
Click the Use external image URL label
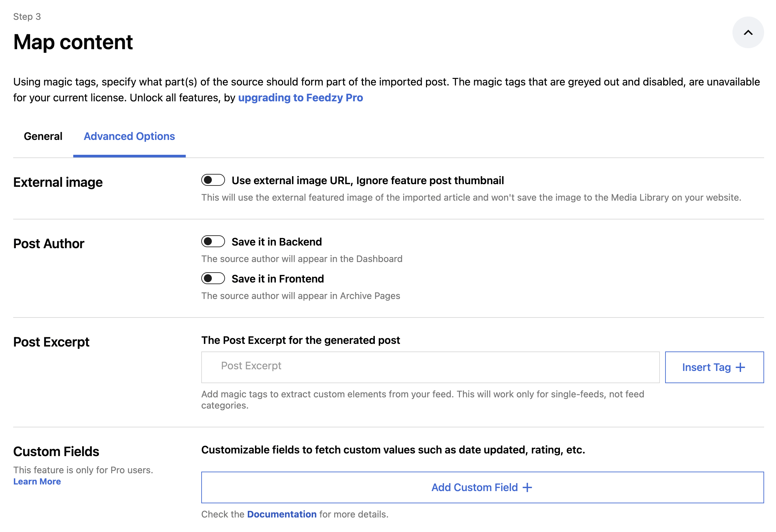point(367,180)
